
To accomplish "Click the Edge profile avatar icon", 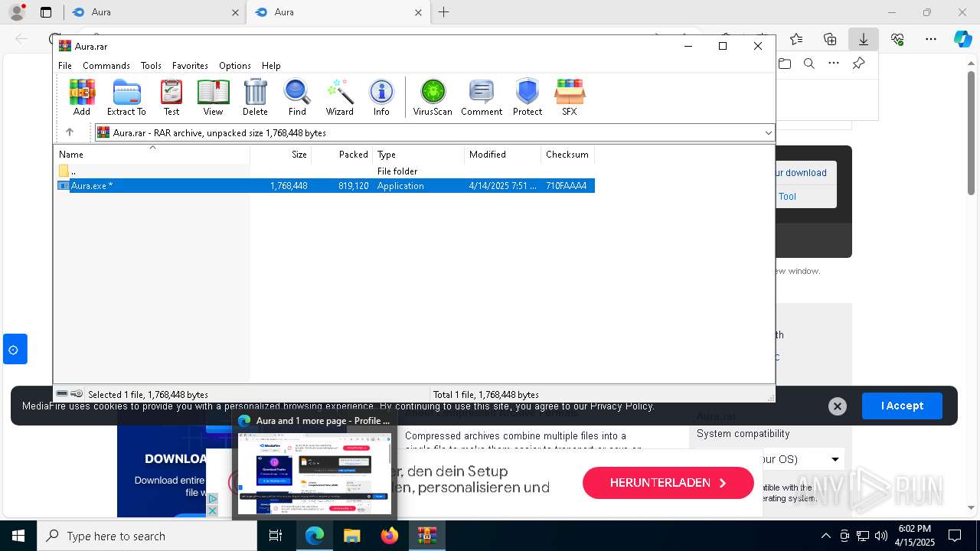I will click(x=17, y=12).
